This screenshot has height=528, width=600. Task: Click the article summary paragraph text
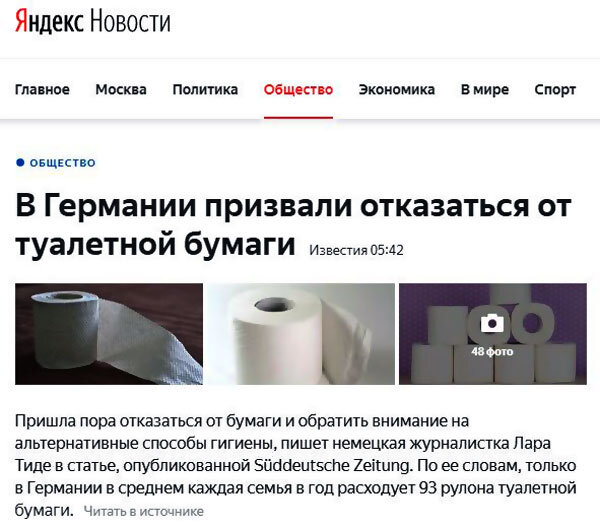point(295,465)
